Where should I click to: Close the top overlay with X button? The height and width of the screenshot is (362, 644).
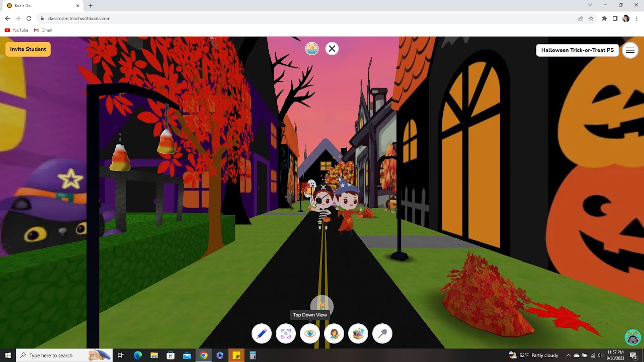click(x=332, y=49)
